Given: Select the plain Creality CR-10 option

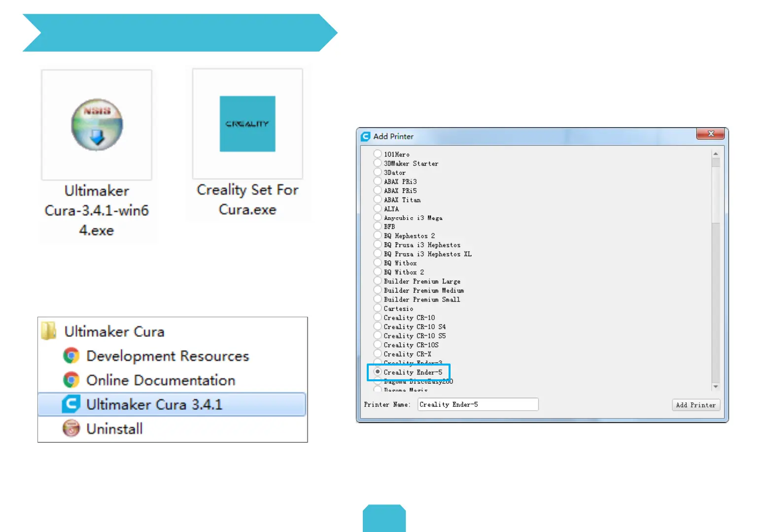Looking at the screenshot, I should (378, 317).
